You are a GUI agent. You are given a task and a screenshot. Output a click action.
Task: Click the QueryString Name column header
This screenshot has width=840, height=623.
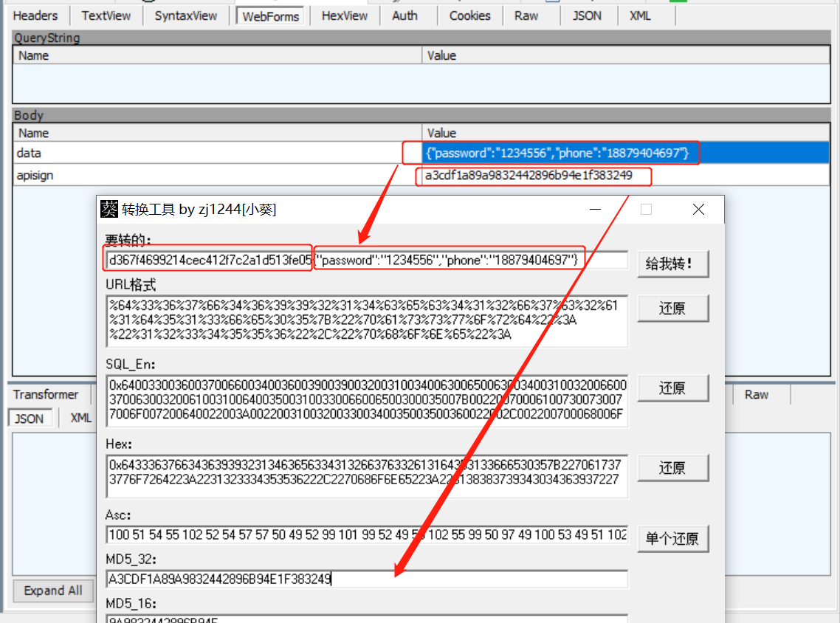[217, 55]
